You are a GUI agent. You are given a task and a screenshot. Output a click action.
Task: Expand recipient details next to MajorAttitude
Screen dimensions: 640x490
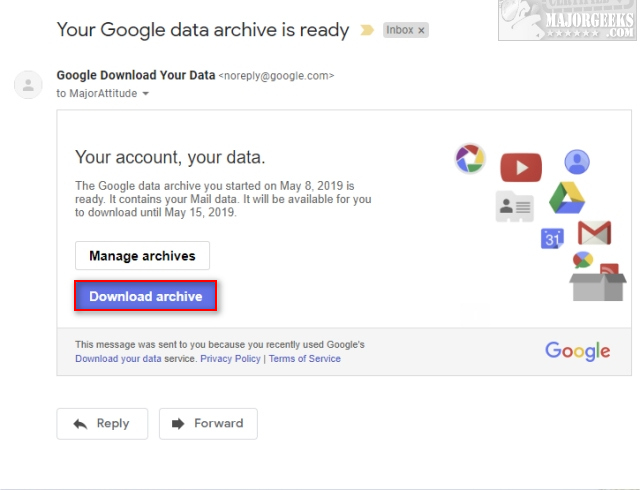click(146, 94)
